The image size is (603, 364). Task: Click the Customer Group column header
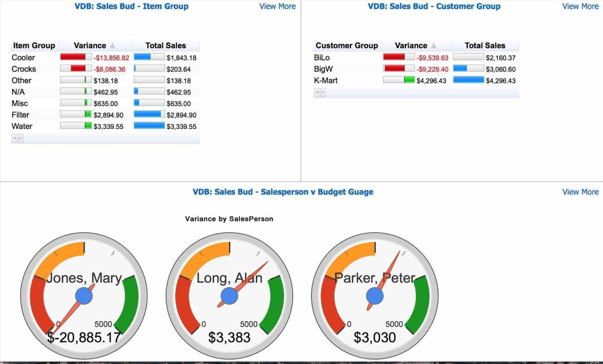point(347,45)
